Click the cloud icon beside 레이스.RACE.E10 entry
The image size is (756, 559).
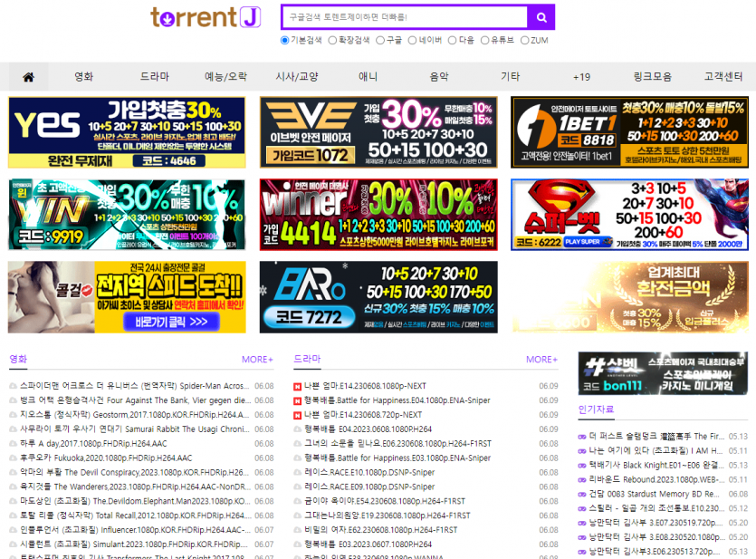tap(298, 473)
